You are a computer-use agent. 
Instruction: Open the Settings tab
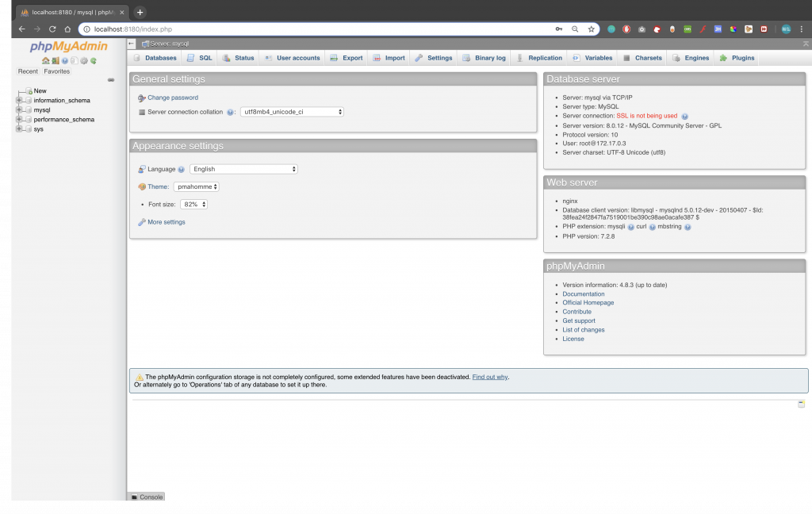pyautogui.click(x=434, y=58)
